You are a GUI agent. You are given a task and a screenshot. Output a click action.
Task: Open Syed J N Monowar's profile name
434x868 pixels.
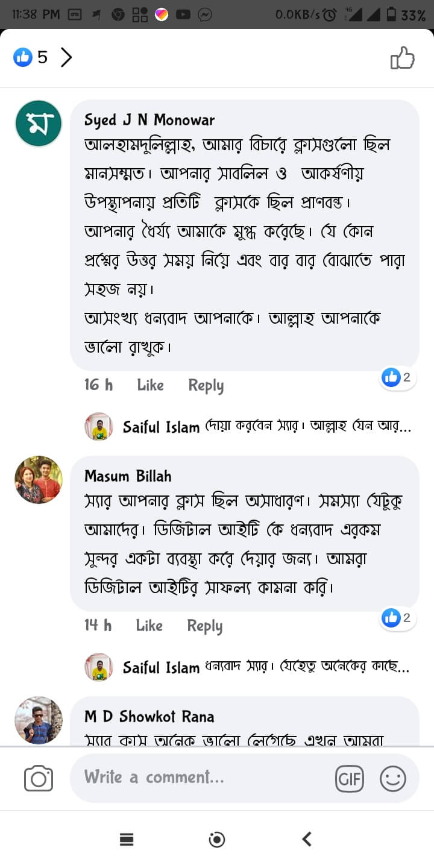click(149, 120)
